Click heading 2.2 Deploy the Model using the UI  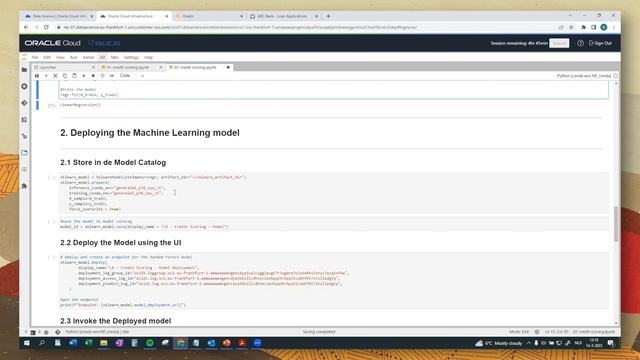121,242
